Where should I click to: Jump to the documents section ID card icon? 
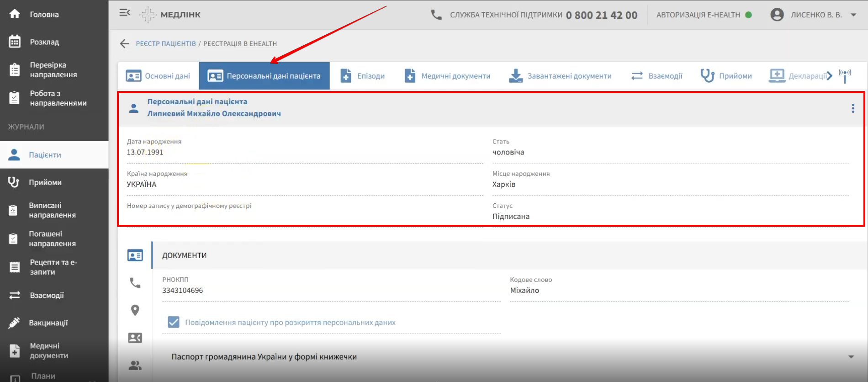pos(135,255)
